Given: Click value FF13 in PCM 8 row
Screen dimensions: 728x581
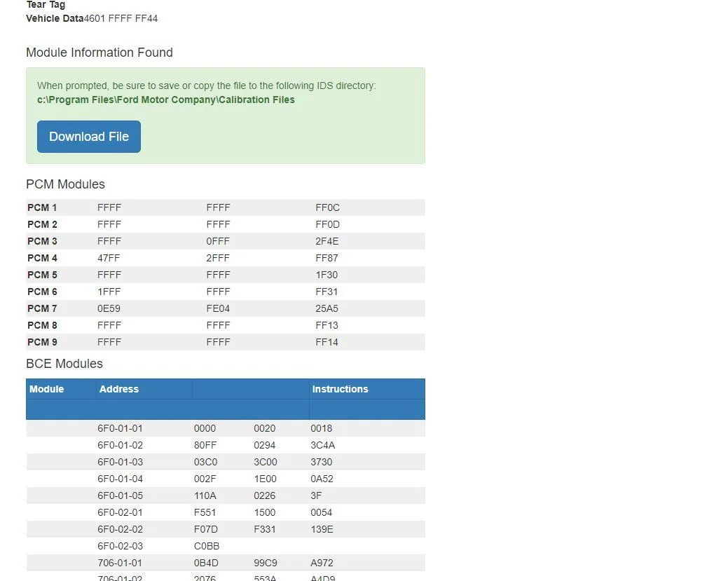Looking at the screenshot, I should click(327, 325).
